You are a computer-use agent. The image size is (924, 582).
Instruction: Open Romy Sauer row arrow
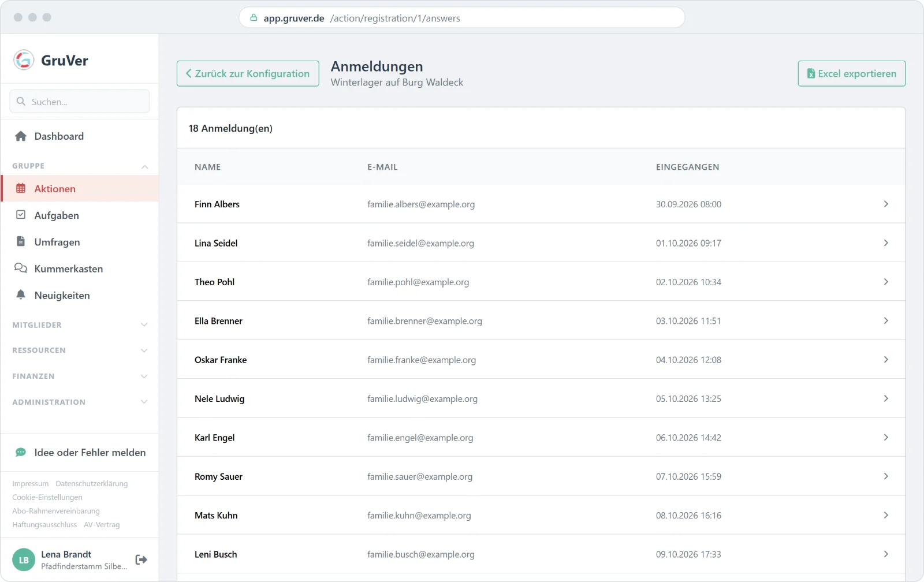(x=886, y=476)
